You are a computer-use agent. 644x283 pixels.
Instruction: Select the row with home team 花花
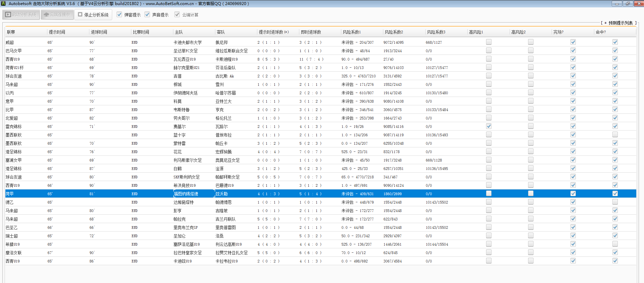177,152
